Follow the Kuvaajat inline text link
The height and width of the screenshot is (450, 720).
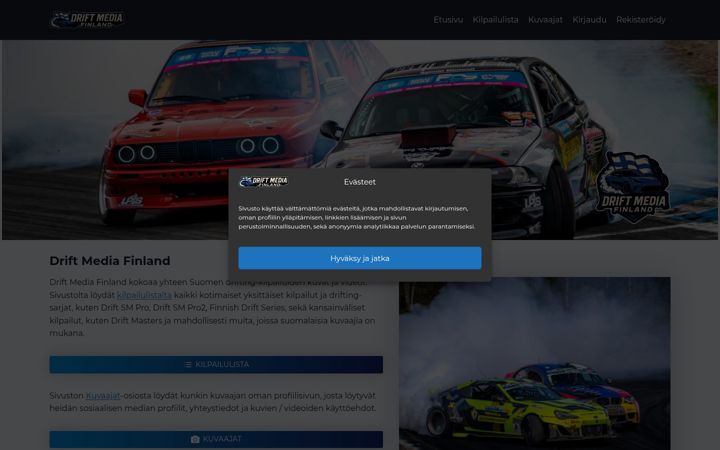[x=103, y=395]
